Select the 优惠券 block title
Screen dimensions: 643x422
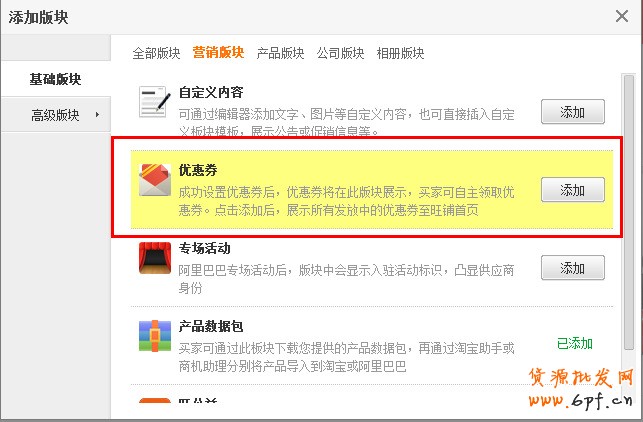tap(198, 170)
